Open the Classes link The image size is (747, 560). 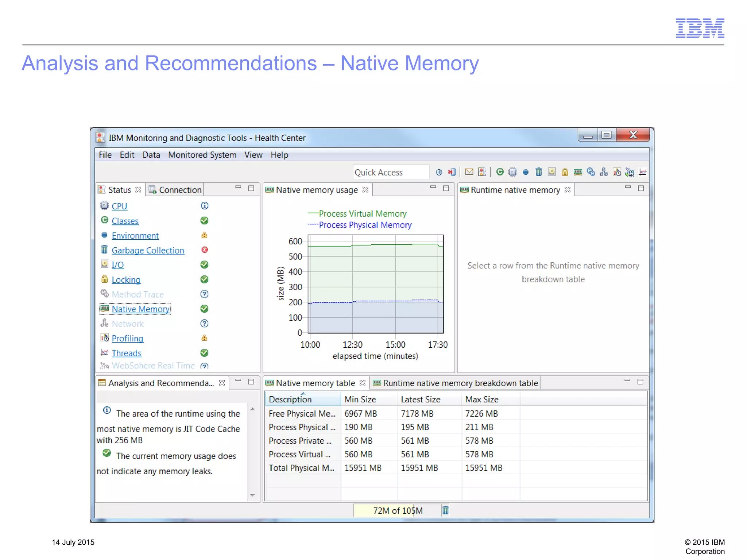(x=125, y=221)
